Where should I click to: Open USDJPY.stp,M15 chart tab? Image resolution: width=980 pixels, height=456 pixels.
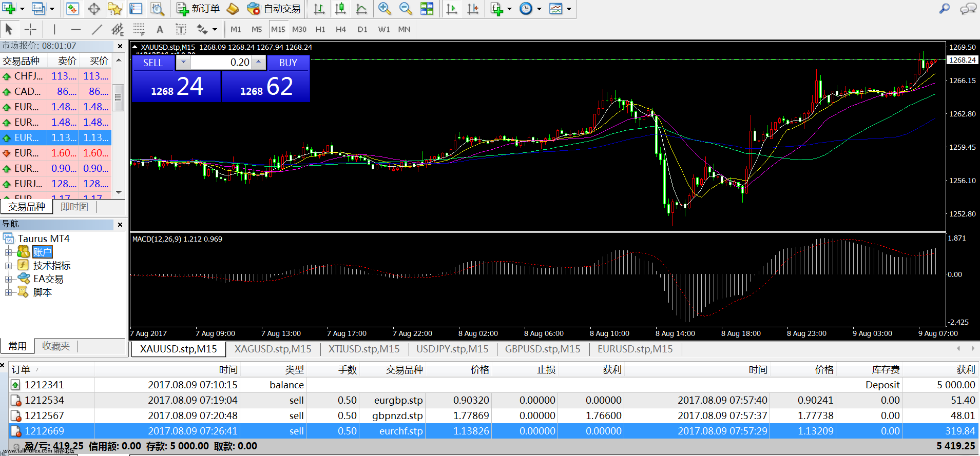point(452,349)
